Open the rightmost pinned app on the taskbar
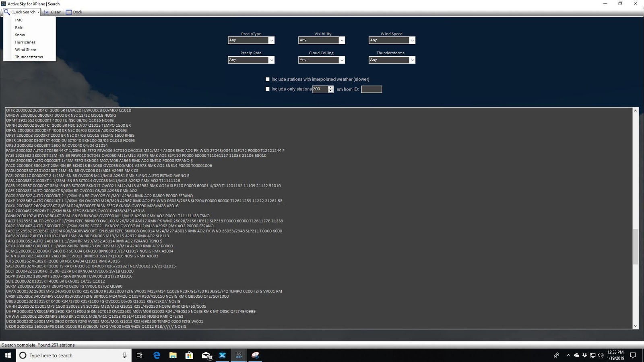 [x=255, y=355]
